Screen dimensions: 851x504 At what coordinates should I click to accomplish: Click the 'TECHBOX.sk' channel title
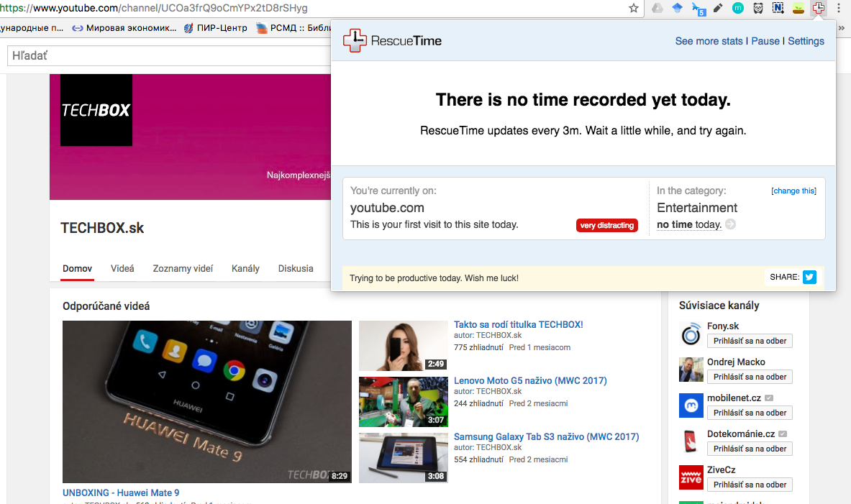[102, 228]
